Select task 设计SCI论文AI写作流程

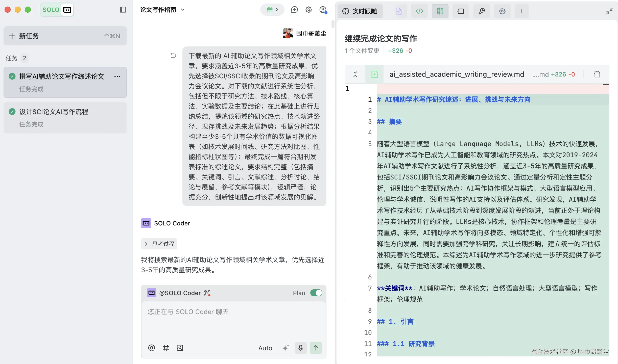click(65, 118)
